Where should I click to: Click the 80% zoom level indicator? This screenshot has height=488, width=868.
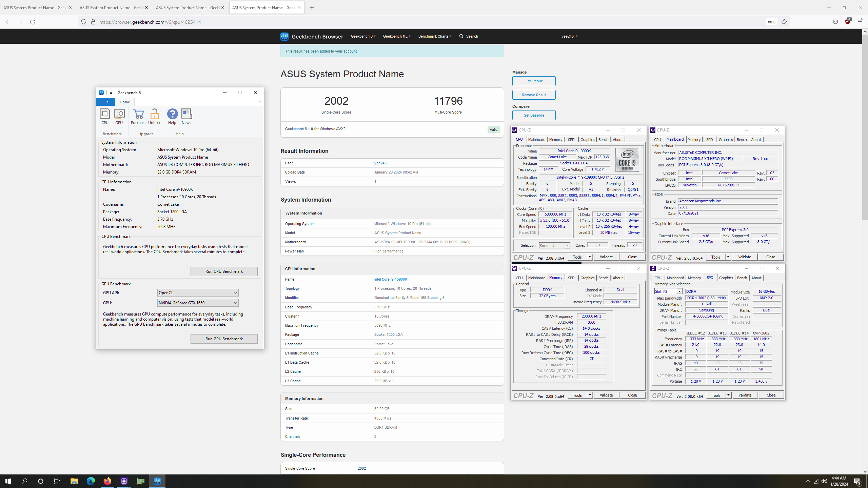771,22
